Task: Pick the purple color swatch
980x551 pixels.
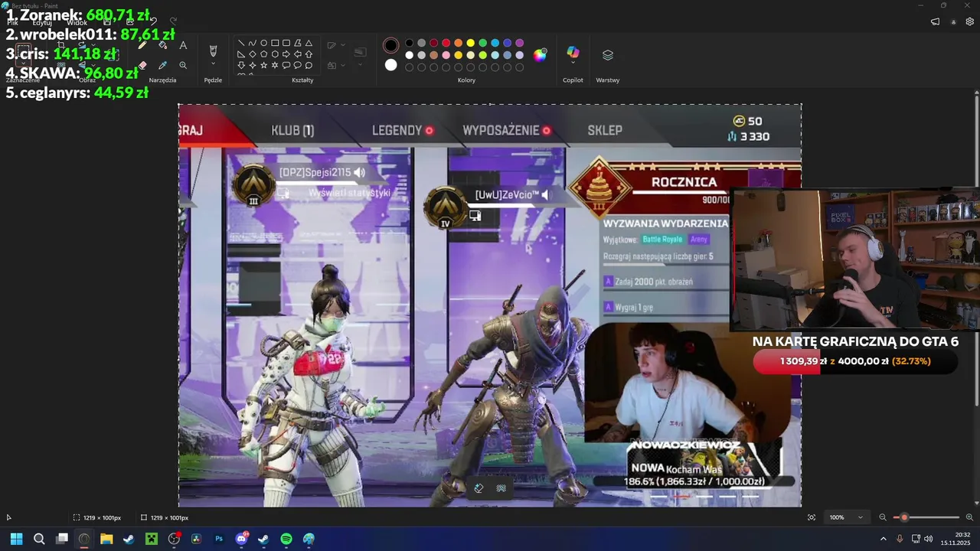Action: pyautogui.click(x=519, y=43)
